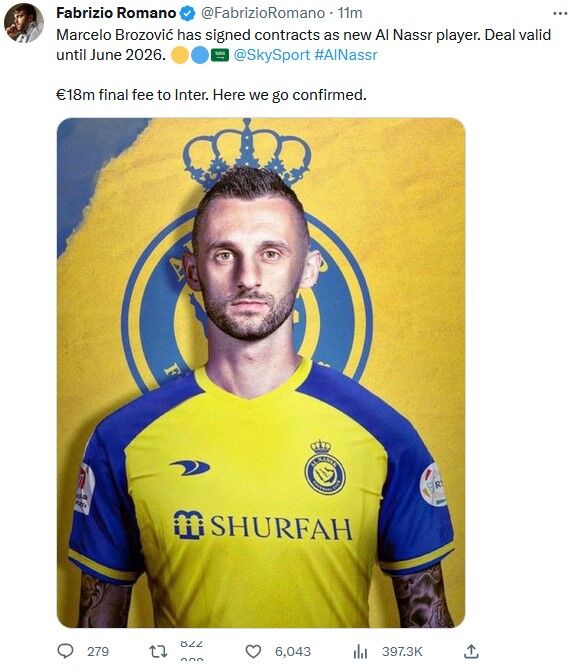This screenshot has width=579, height=671.
Task: Click the 279 replies count
Action: click(x=98, y=651)
